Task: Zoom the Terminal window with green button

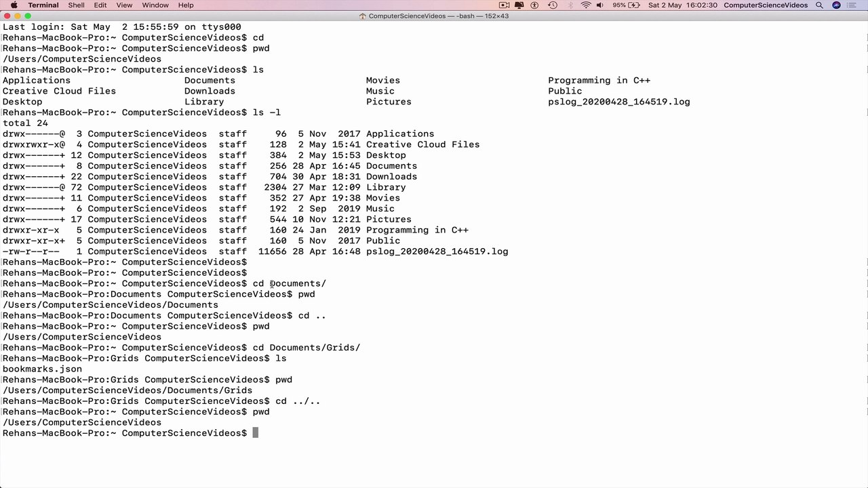Action: (x=28, y=16)
